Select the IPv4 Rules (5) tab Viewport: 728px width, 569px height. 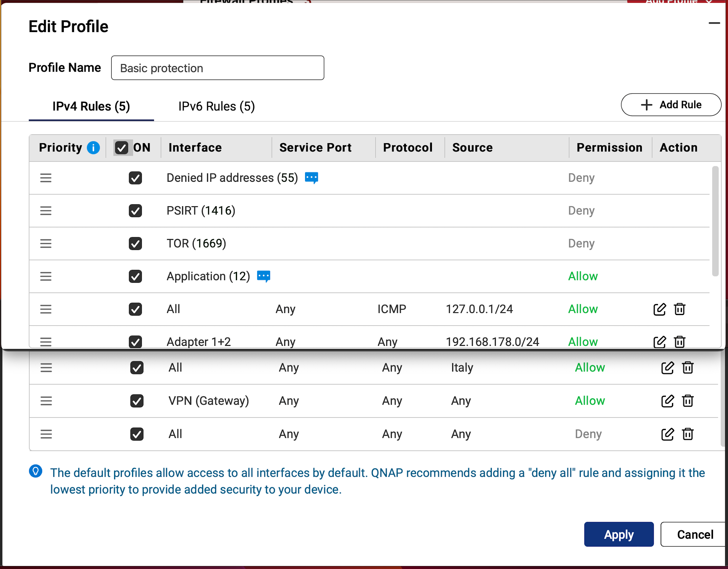point(91,106)
